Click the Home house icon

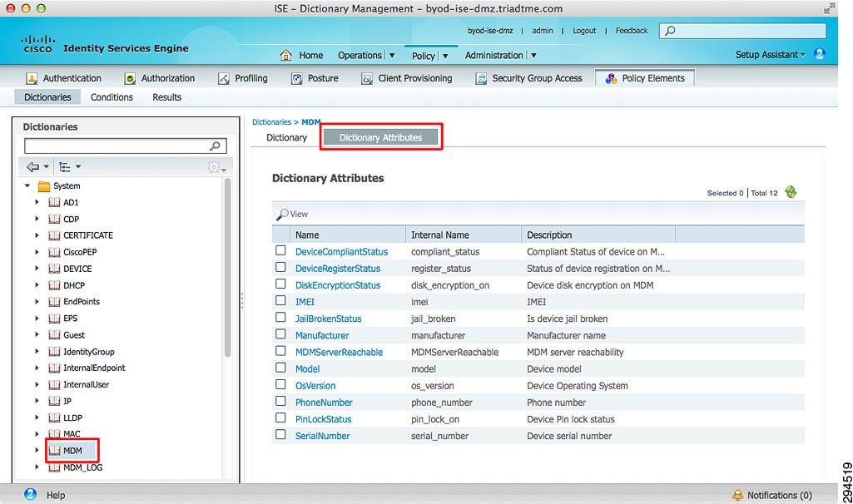pyautogui.click(x=286, y=55)
